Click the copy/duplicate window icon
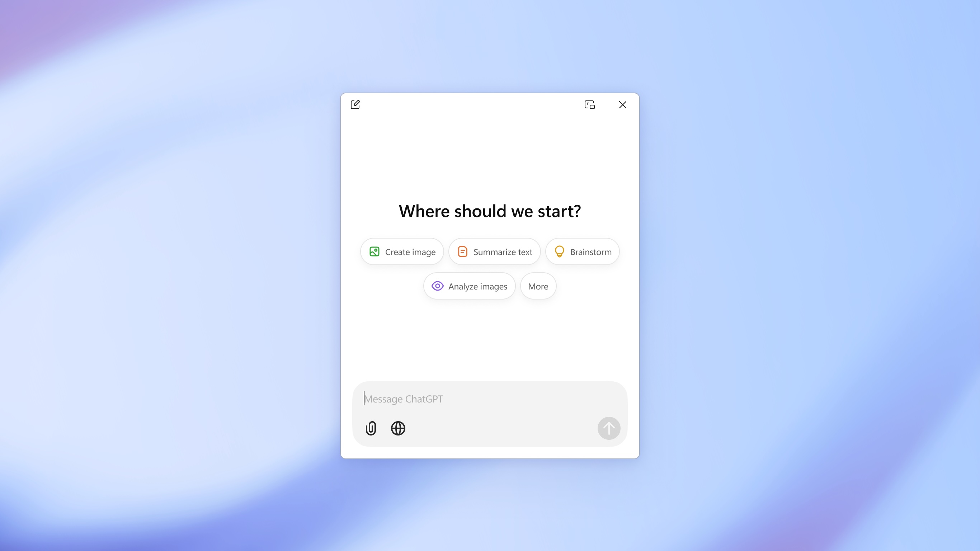 coord(590,104)
